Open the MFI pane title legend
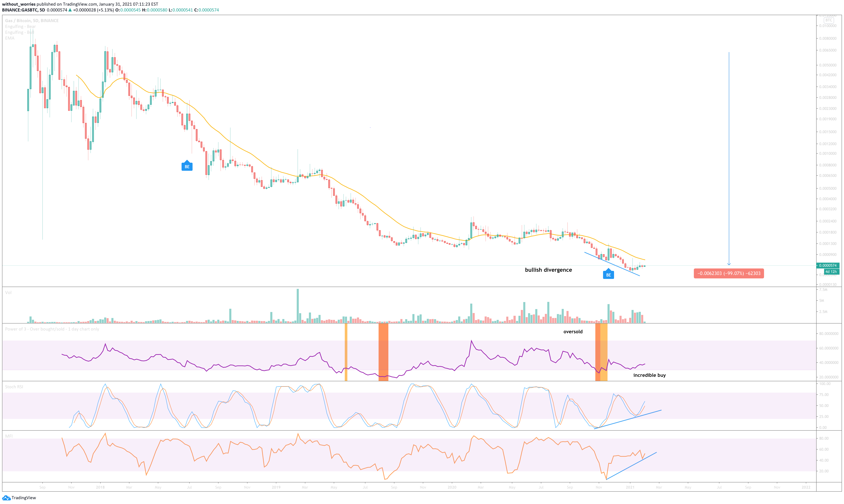This screenshot has height=504, width=844. pos(9,436)
